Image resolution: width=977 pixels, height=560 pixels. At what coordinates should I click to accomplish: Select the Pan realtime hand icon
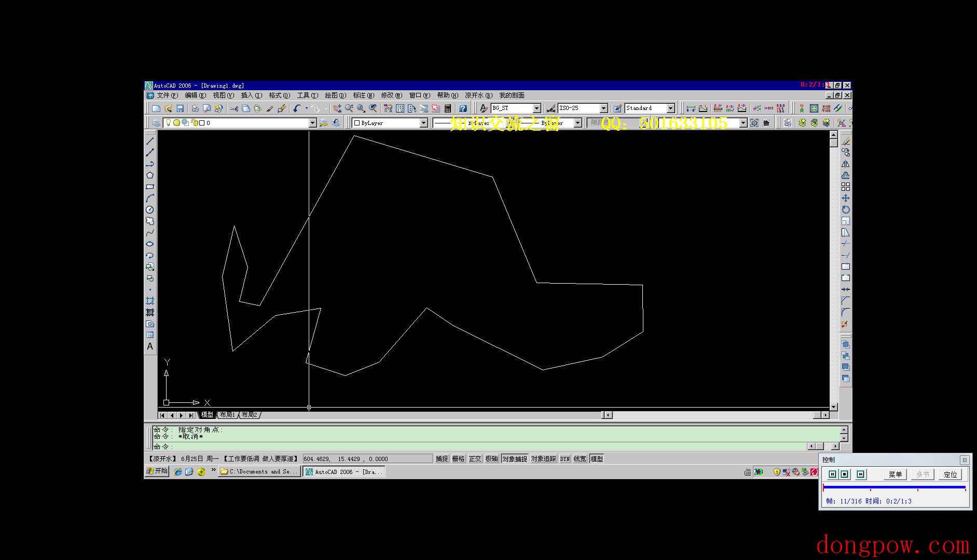pyautogui.click(x=337, y=108)
